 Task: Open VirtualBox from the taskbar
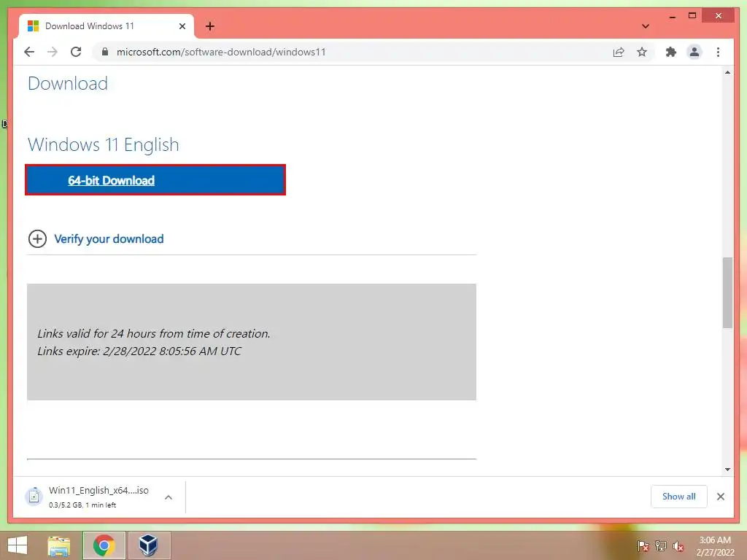[149, 545]
